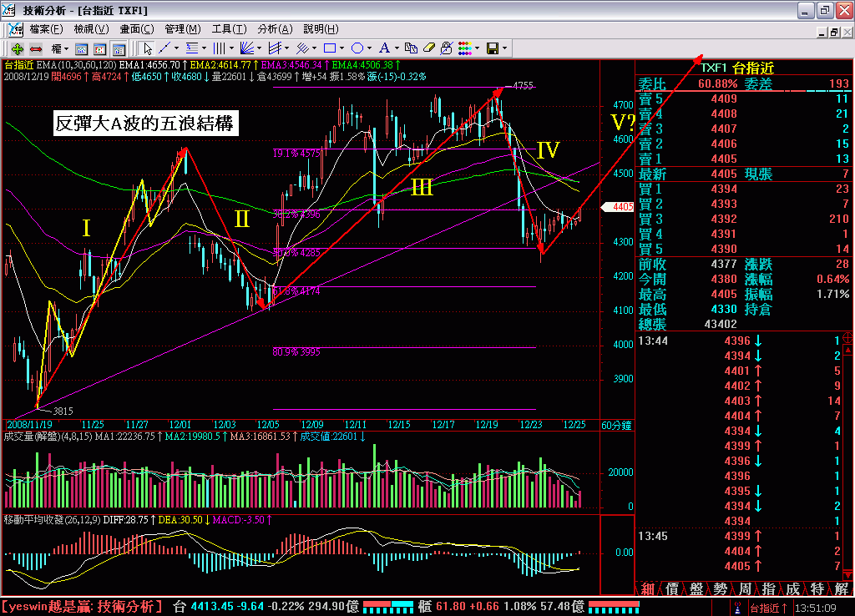855x616 pixels.
Task: Select the ellipse drawing tool
Action: (x=357, y=48)
